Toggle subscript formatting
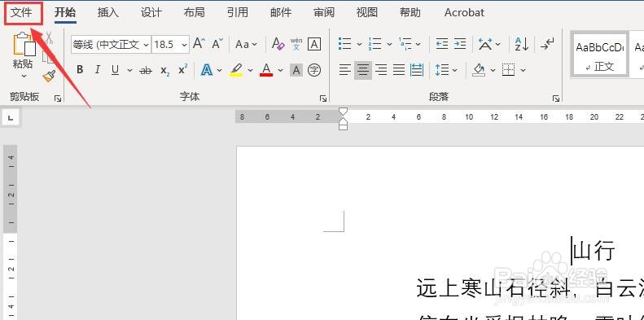The width and height of the screenshot is (644, 320). (164, 71)
